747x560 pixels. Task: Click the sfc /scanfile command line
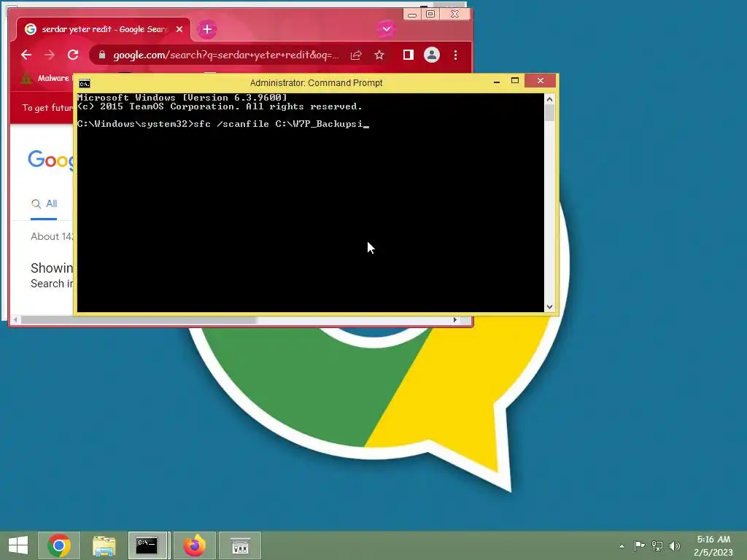(x=223, y=124)
